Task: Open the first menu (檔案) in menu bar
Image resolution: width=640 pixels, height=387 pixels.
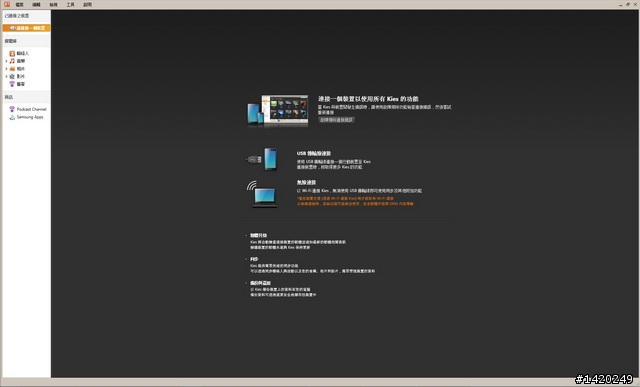Action: pos(19,4)
